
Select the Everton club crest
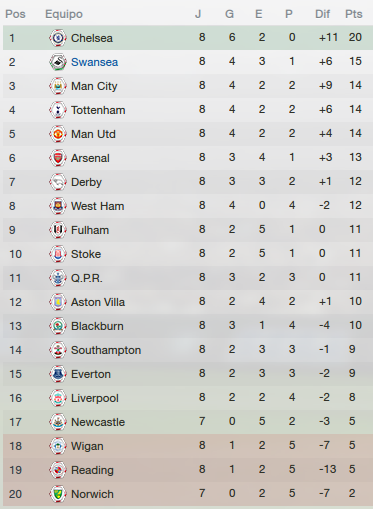tap(58, 374)
